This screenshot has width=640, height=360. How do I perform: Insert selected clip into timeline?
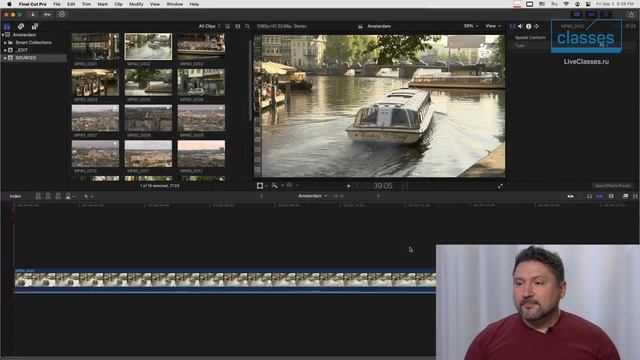[x=48, y=196]
